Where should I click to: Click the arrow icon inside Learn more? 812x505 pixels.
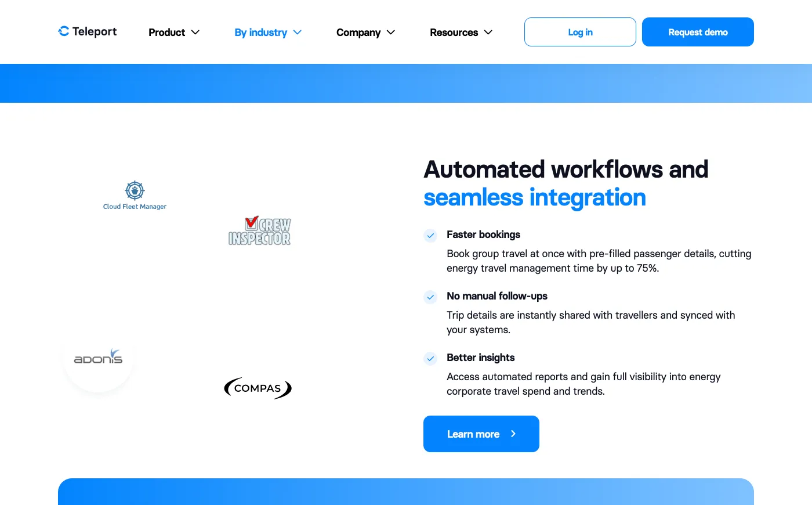pos(513,434)
